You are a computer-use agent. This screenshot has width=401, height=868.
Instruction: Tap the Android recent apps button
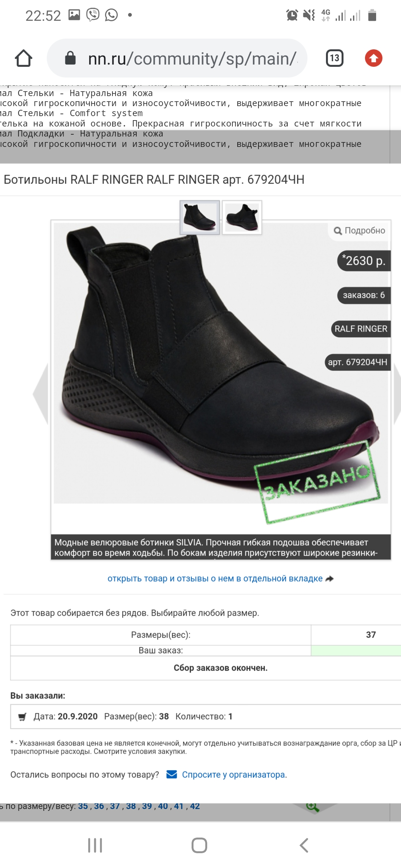click(95, 845)
